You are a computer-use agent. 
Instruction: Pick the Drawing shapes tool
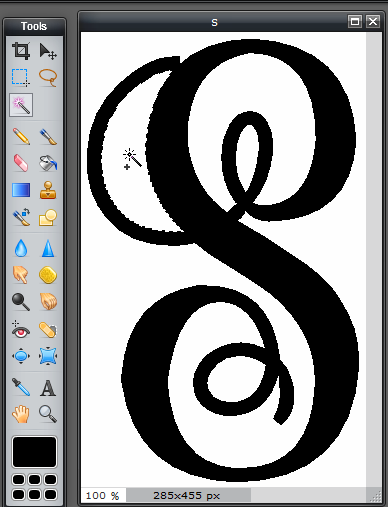point(48,217)
